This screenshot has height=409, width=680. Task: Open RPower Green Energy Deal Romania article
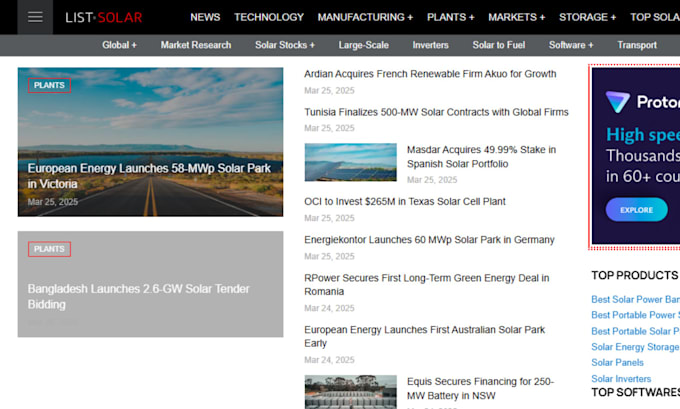click(x=427, y=285)
